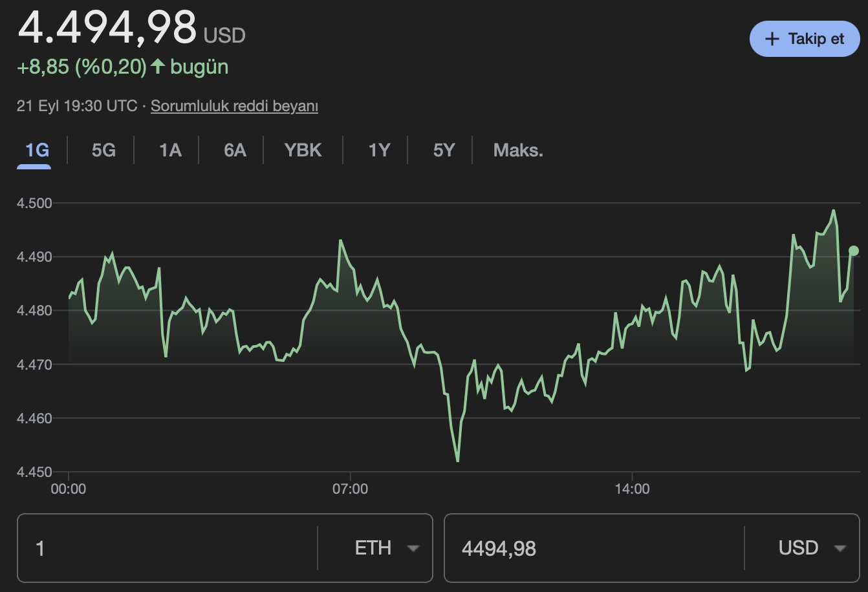The height and width of the screenshot is (592, 868).
Task: Switch to the 1Y time range tab
Action: [379, 150]
